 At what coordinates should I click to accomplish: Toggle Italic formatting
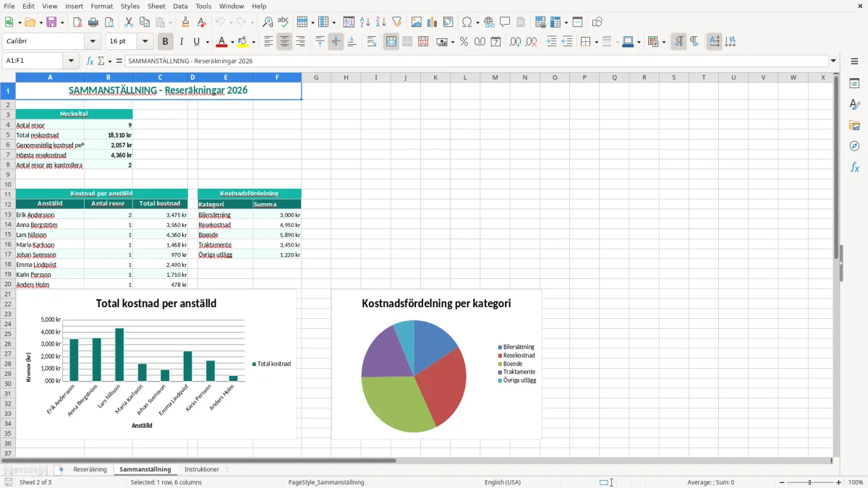[182, 42]
